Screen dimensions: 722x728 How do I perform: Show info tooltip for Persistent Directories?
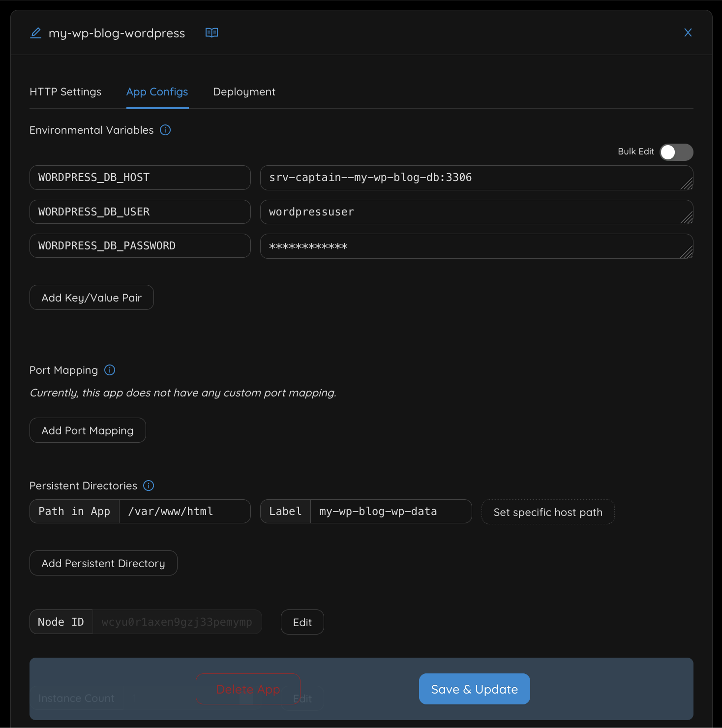point(148,485)
